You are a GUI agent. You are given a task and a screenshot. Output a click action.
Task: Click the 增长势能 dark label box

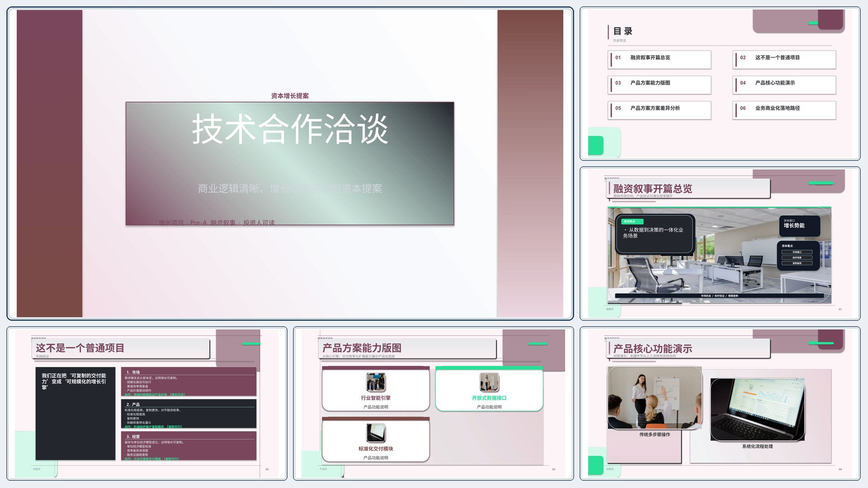800,226
